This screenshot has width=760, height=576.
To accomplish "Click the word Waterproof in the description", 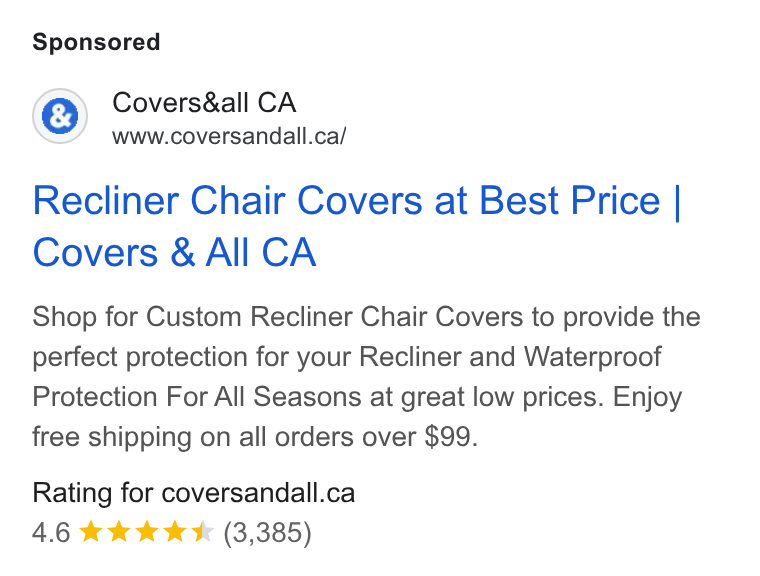I will pos(592,357).
